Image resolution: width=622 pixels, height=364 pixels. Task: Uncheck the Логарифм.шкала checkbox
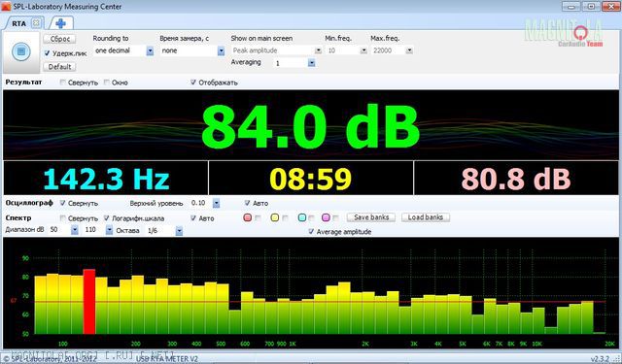pos(107,218)
